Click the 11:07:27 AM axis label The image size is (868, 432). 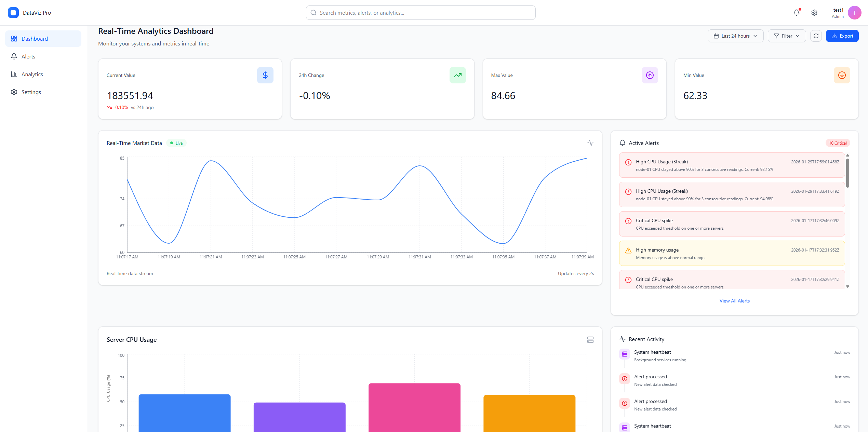(x=336, y=257)
